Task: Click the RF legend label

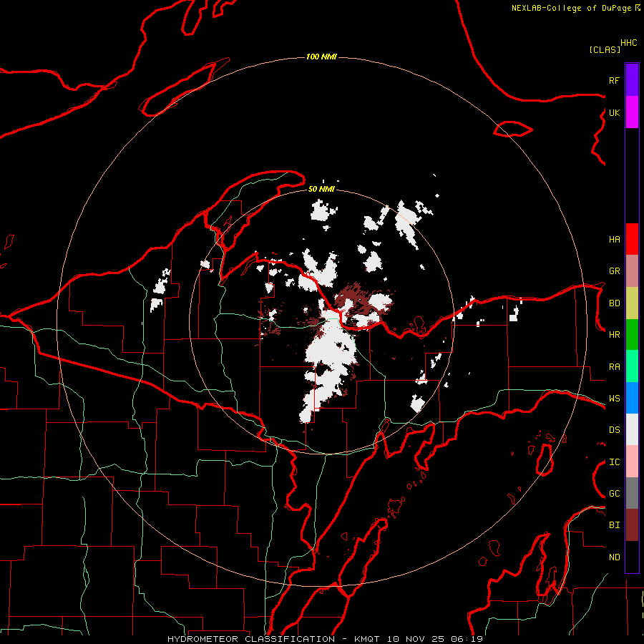Action: tap(614, 80)
